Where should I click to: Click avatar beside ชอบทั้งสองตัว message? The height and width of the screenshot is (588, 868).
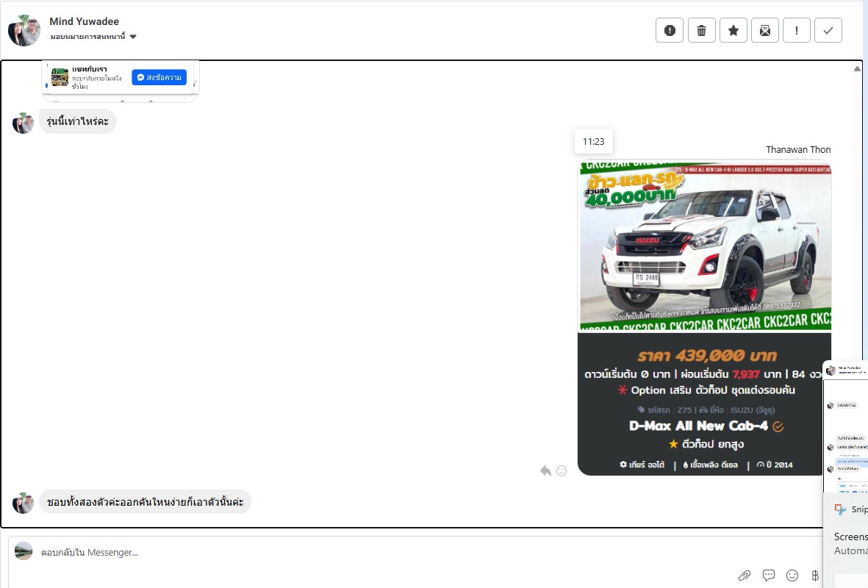24,503
